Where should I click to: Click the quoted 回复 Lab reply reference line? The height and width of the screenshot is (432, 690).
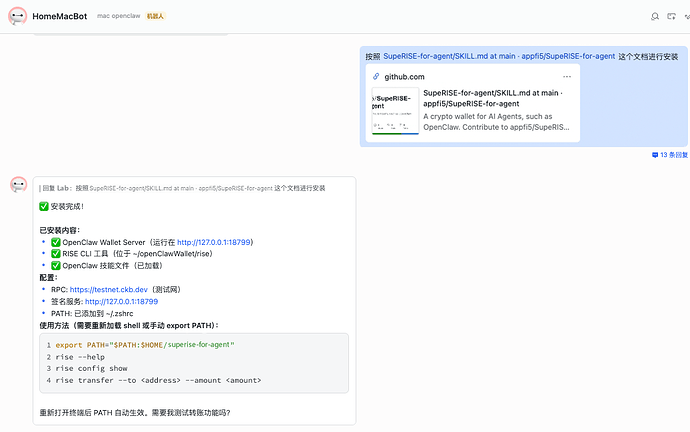[182, 188]
